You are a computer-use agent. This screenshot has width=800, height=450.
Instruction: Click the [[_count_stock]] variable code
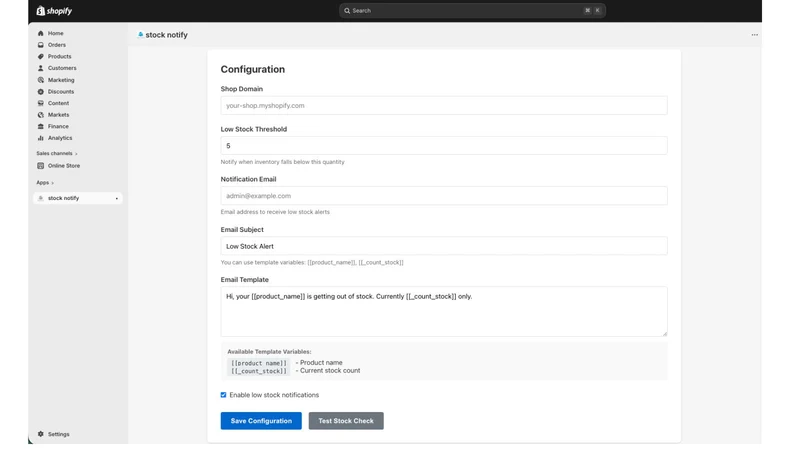[x=259, y=371]
